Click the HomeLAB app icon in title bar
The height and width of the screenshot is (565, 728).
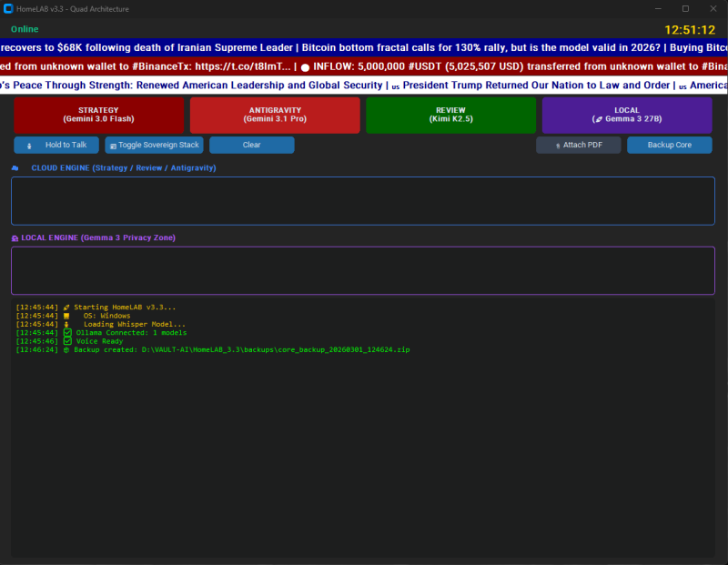pos(8,9)
